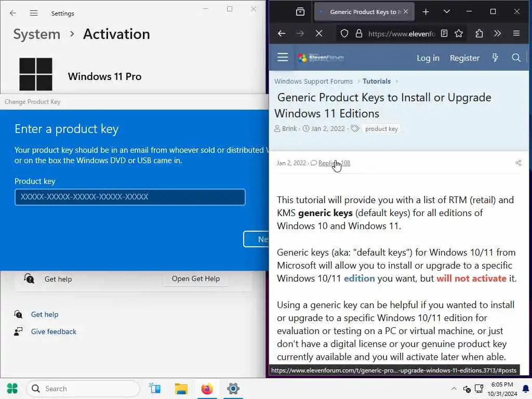Close the Generic Product Keys tab

406,12
